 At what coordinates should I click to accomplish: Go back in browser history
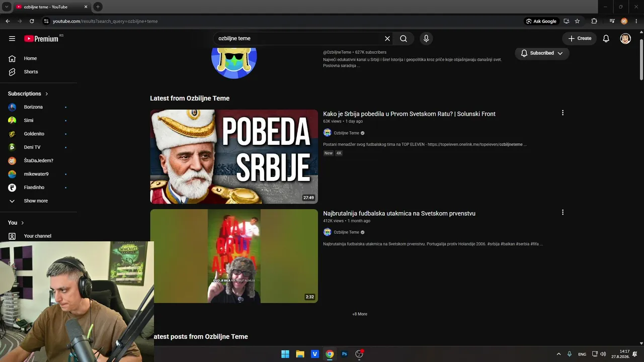click(8, 21)
